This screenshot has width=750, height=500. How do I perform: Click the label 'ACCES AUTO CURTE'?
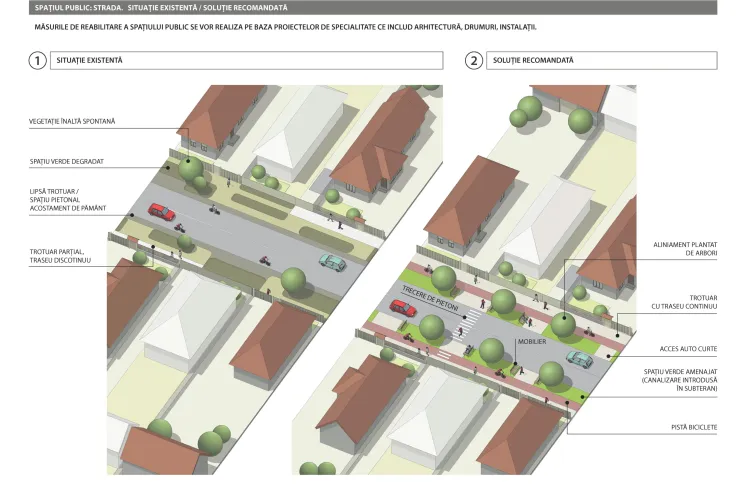(688, 349)
